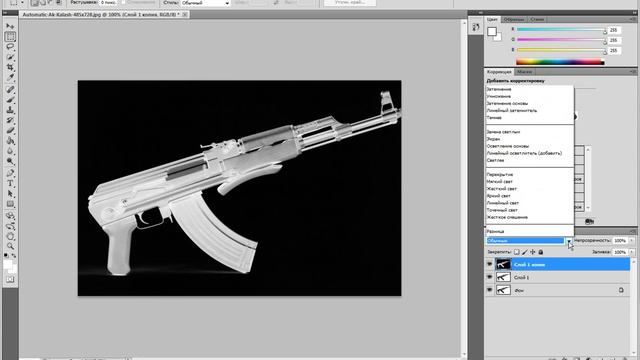Close the Automatic-Ak-Kalash document tab
This screenshot has height=360, width=640.
[184, 14]
